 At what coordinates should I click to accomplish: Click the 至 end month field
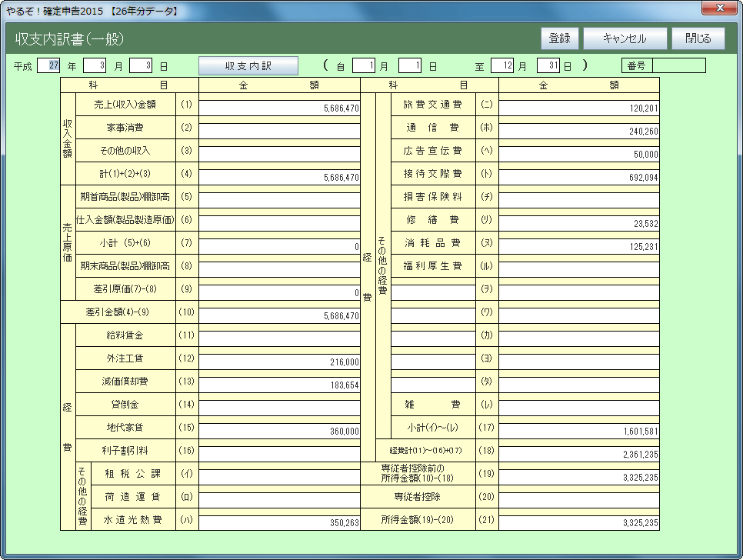(x=502, y=65)
